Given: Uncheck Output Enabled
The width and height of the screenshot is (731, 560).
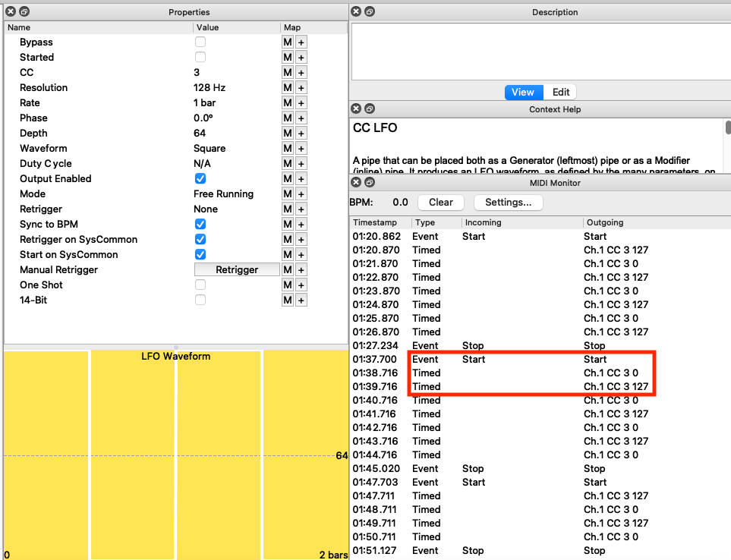Looking at the screenshot, I should point(200,178).
